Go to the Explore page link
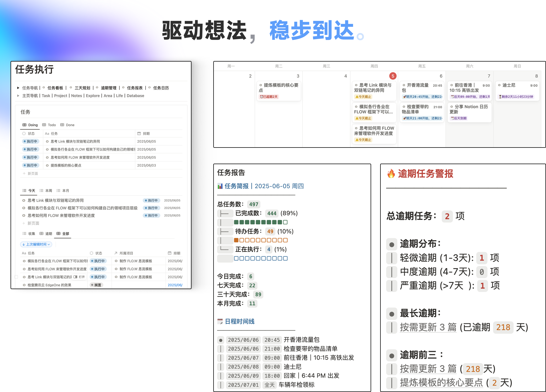Screen dimensions: 546x392 coord(93,96)
